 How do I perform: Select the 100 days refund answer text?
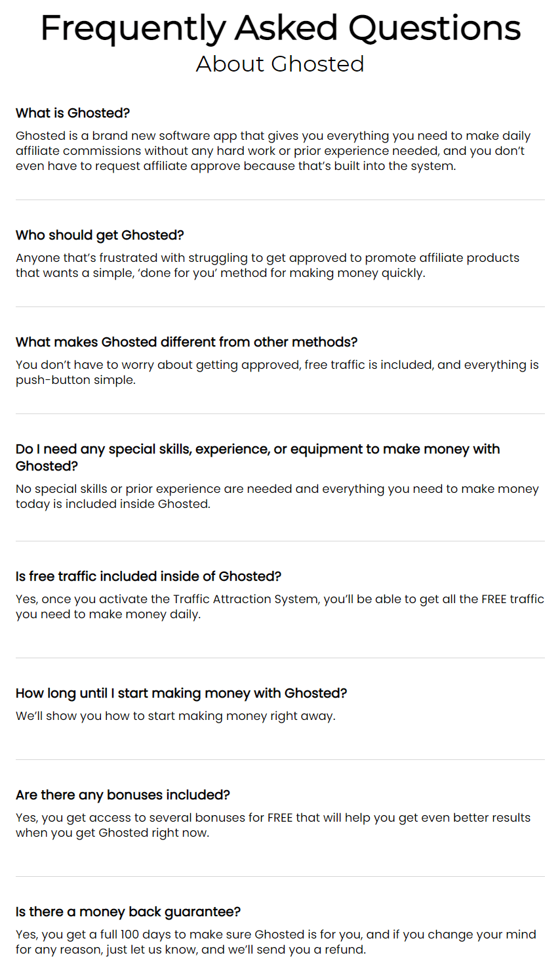[x=276, y=942]
